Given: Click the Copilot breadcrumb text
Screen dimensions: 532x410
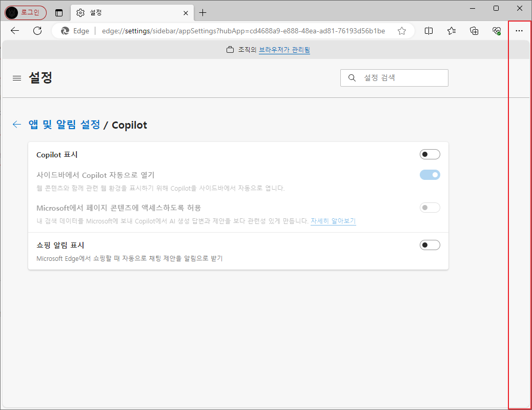Looking at the screenshot, I should (x=129, y=125).
